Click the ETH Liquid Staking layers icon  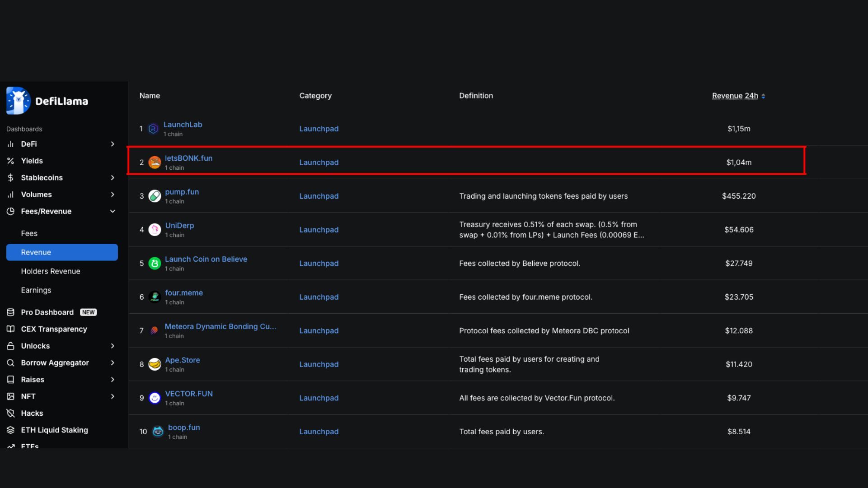(10, 430)
